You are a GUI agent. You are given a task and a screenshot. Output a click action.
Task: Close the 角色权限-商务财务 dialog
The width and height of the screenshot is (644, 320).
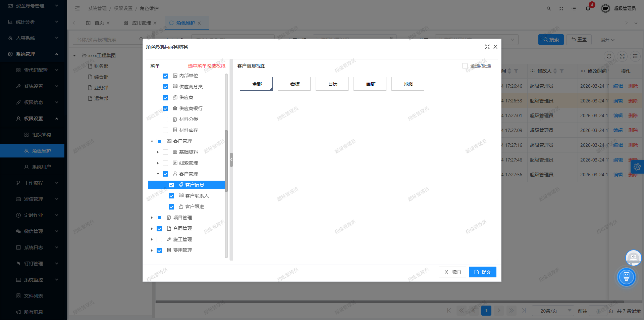click(x=495, y=47)
